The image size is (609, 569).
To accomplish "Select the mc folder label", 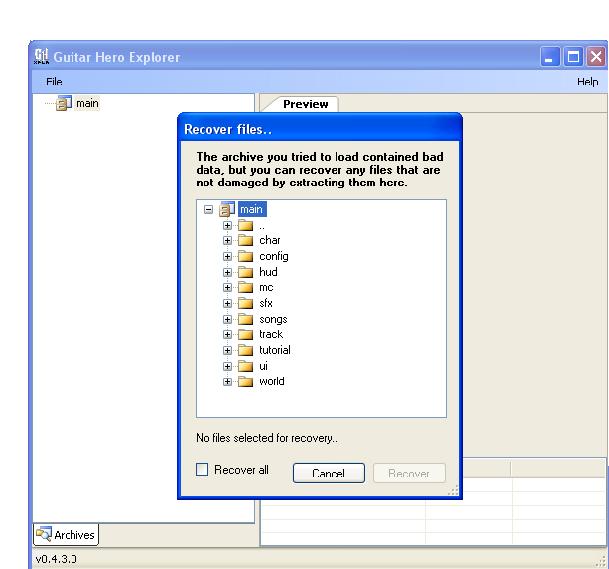I will click(x=266, y=287).
